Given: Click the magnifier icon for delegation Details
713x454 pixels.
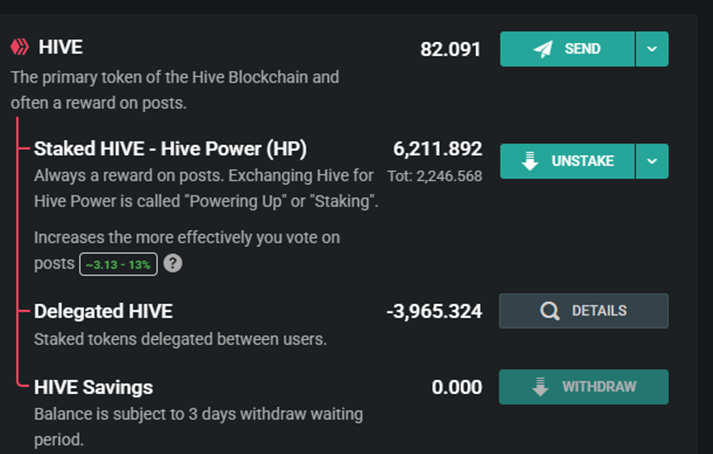Looking at the screenshot, I should click(549, 311).
